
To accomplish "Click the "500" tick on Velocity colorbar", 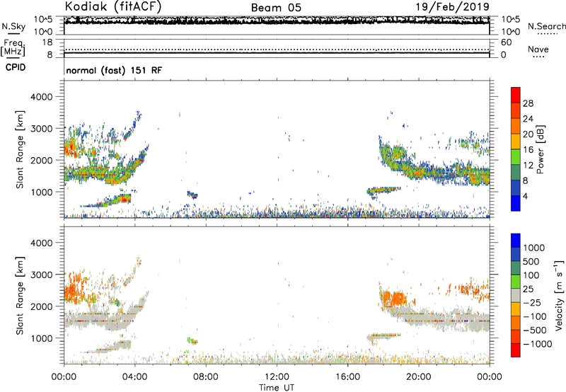I will tap(531, 261).
